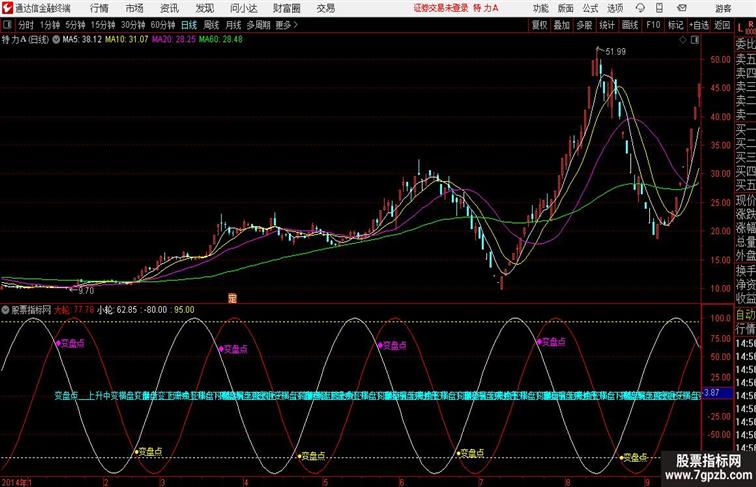This screenshot has width=756, height=487.
Task: Switch to the 分时 period tab
Action: pos(26,25)
